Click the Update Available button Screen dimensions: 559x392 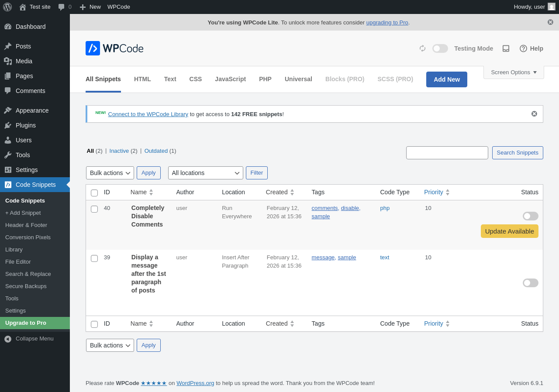pos(509,231)
